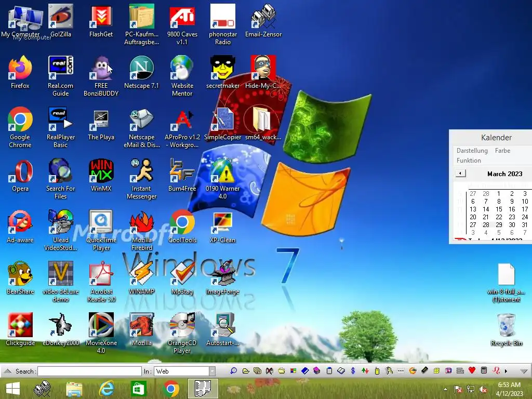The height and width of the screenshot is (399, 532).
Task: Open Real.com Guide shortcut
Action: [61, 76]
